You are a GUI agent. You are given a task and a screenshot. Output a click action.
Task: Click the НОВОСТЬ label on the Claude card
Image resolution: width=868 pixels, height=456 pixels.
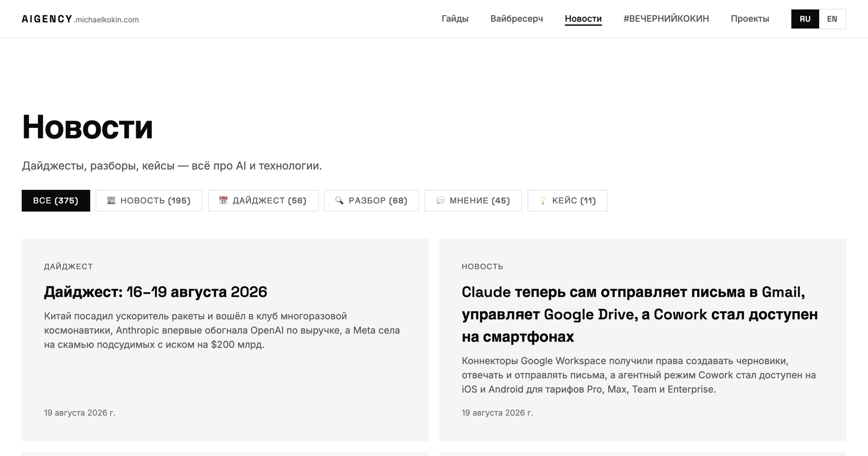482,267
